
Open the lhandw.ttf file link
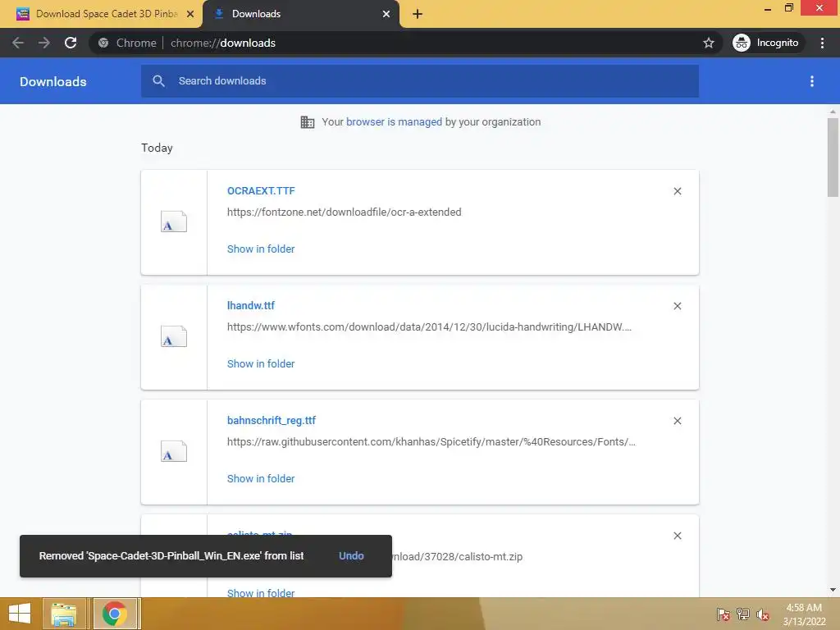pos(251,305)
